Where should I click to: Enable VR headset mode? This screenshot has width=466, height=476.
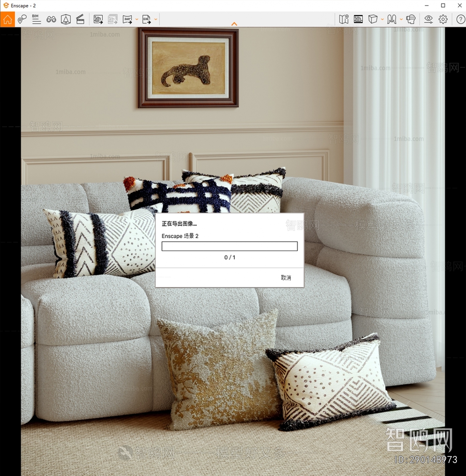(x=411, y=19)
